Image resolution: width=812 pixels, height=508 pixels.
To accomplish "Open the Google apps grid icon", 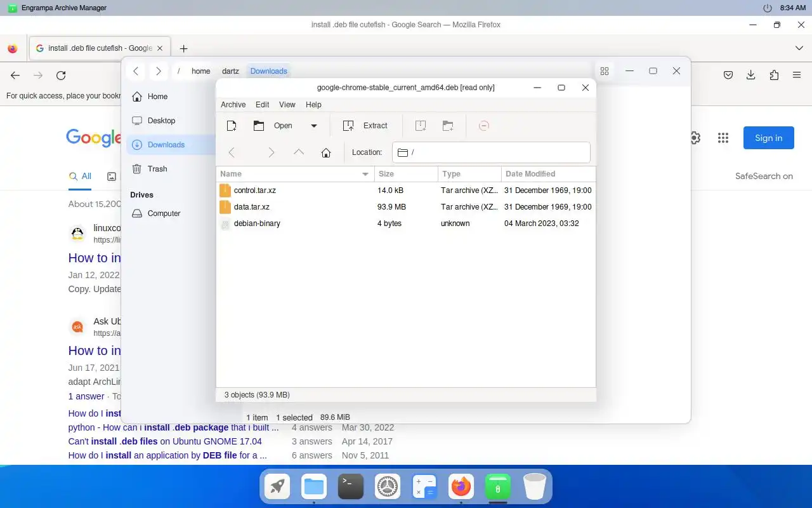I will point(723,138).
